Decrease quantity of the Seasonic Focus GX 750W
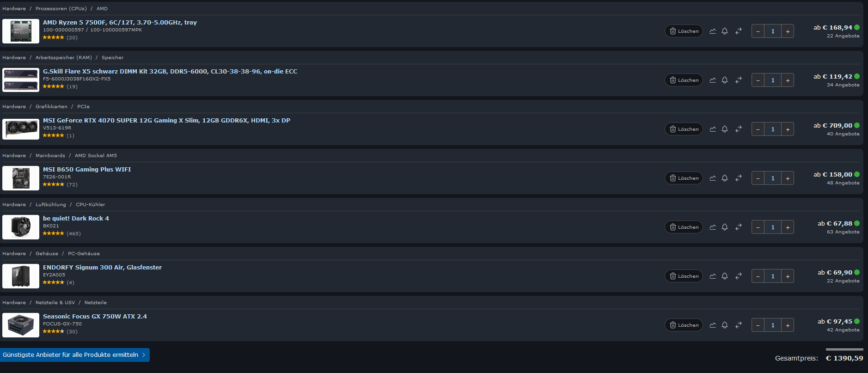Image resolution: width=868 pixels, height=373 pixels. pos(758,325)
